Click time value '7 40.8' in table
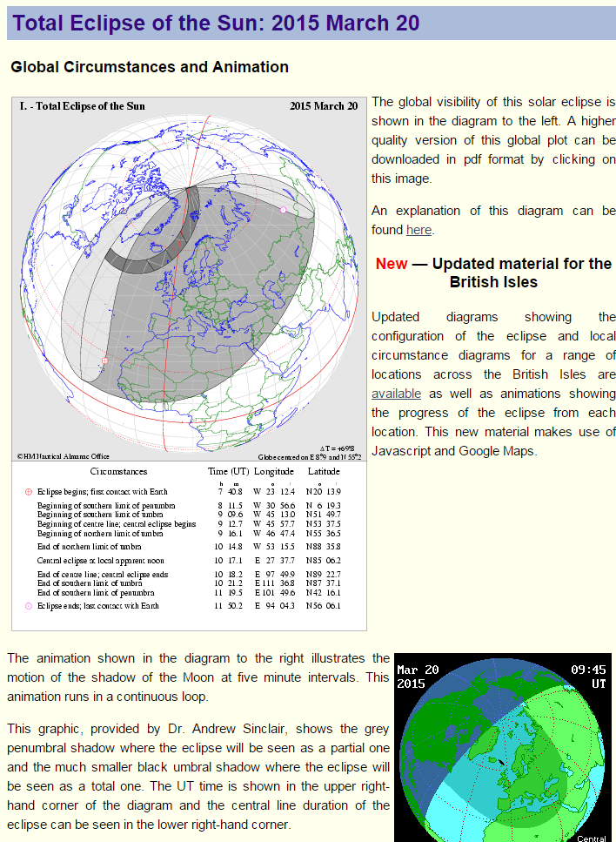 coord(230,492)
